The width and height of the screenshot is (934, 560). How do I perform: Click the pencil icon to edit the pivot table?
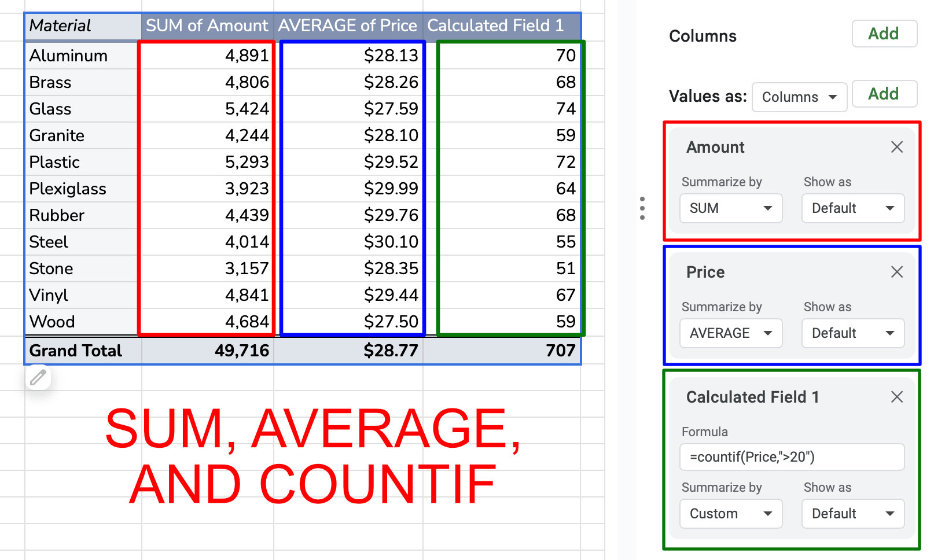(x=38, y=377)
